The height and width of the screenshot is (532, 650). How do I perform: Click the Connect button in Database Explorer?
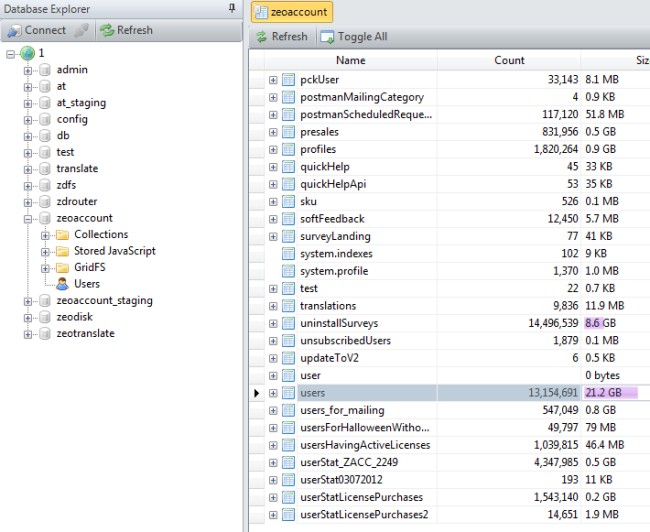coord(36,30)
